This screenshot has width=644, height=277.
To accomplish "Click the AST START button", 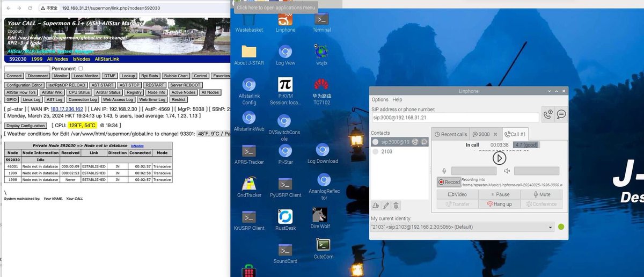I will [103, 85].
